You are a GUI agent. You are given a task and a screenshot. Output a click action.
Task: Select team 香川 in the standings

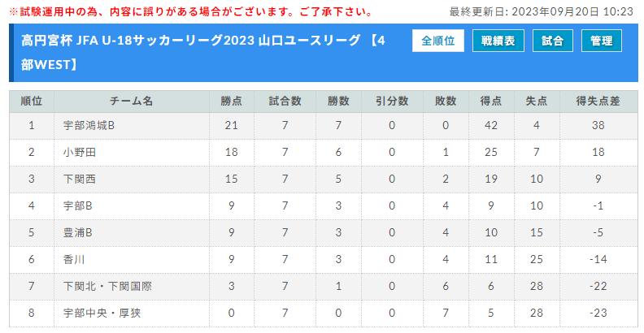(x=74, y=259)
